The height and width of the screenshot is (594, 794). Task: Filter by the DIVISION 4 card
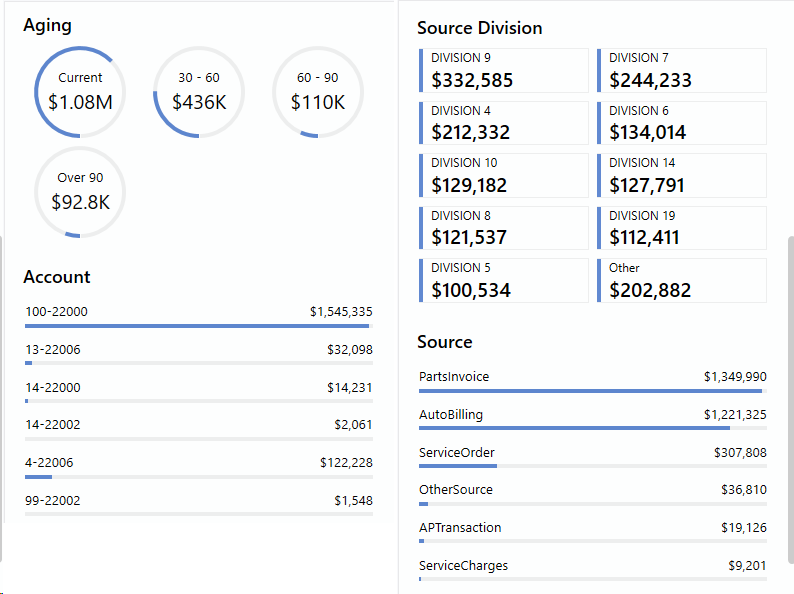505,122
